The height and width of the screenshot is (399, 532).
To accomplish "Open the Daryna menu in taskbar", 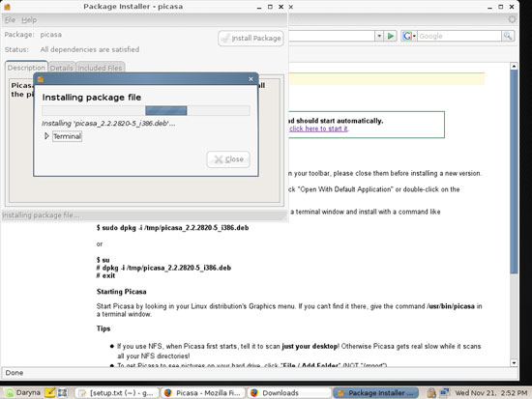I will tap(23, 393).
